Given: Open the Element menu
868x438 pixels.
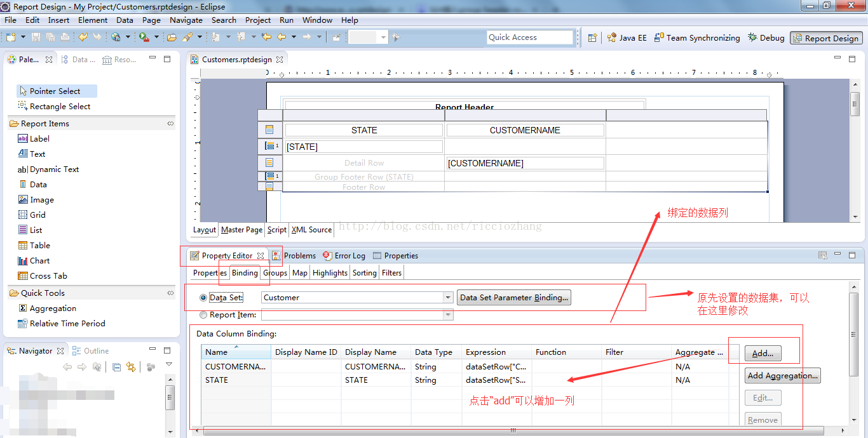Looking at the screenshot, I should point(93,20).
